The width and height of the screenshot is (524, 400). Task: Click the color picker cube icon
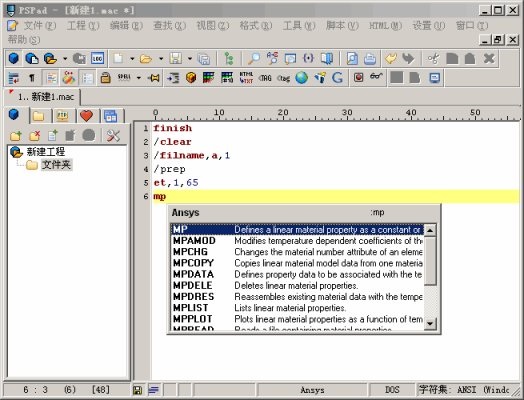(x=191, y=78)
